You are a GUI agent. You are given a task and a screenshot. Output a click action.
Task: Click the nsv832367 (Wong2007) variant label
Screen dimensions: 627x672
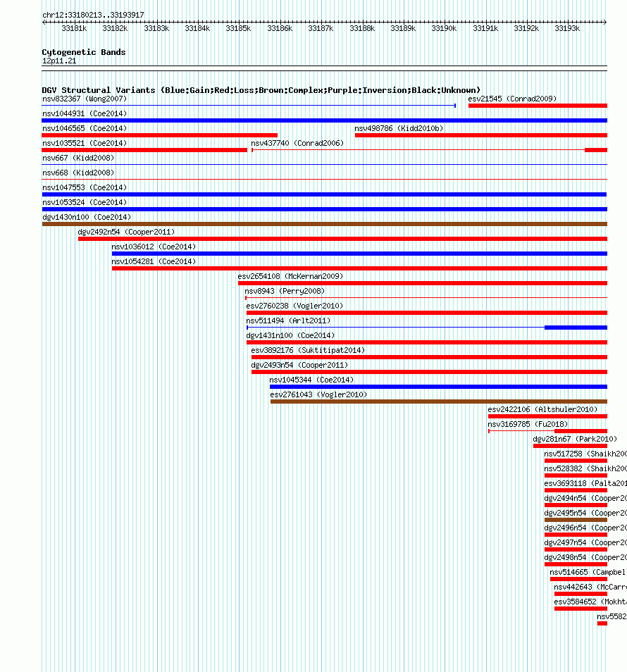(x=85, y=99)
